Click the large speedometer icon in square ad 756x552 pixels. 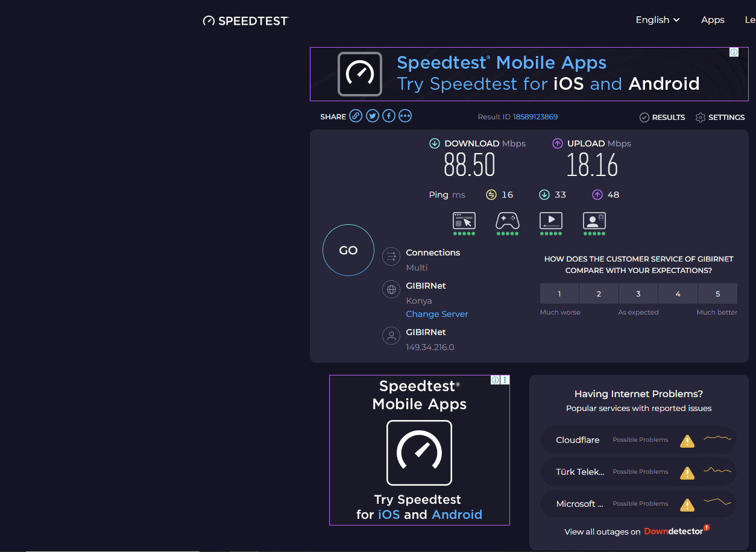point(420,453)
